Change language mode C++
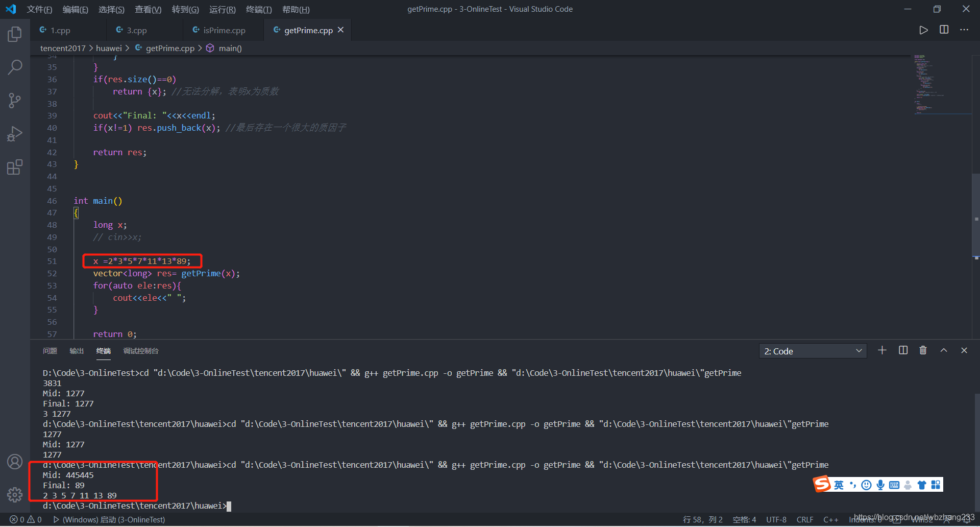 tap(831, 519)
